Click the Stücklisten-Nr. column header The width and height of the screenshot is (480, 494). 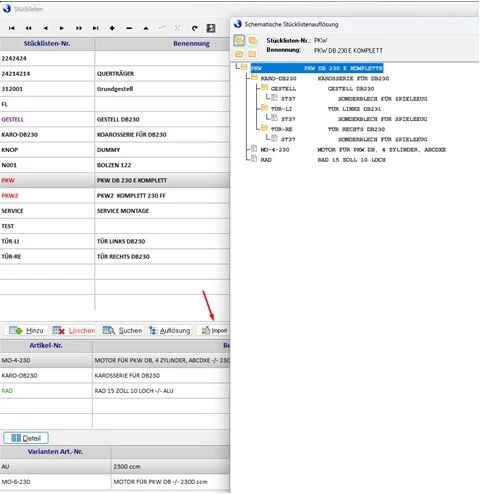coord(47,44)
